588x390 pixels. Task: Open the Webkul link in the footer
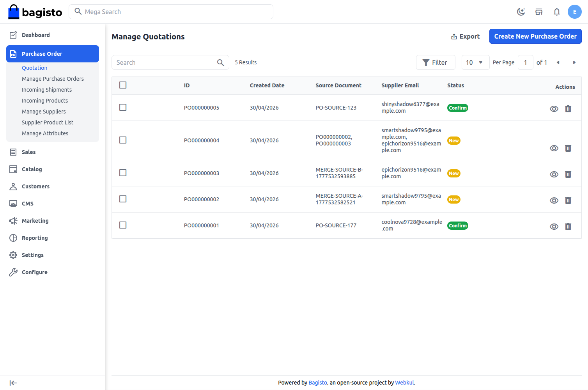(404, 383)
